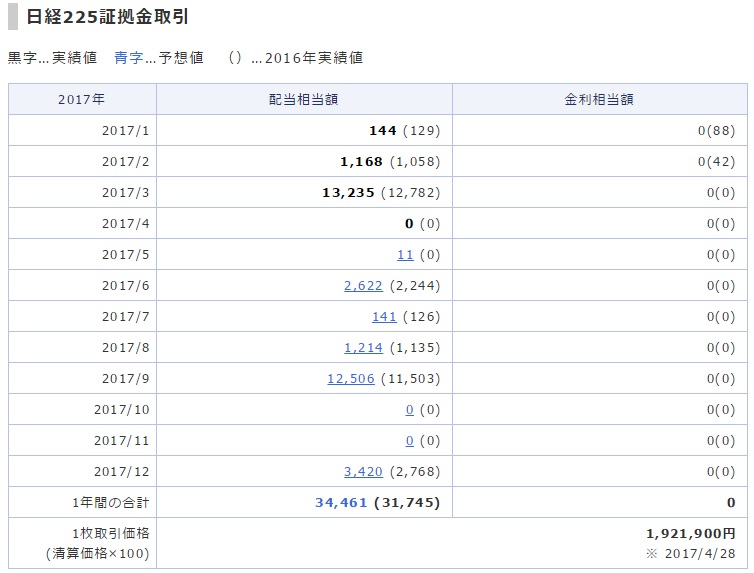Open the 2017/8 forecast link 1,214
The height and width of the screenshot is (573, 754).
363,348
